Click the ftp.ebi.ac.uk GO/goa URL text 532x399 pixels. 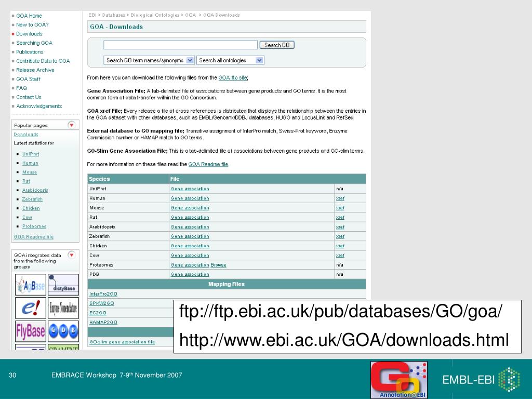[x=340, y=311]
